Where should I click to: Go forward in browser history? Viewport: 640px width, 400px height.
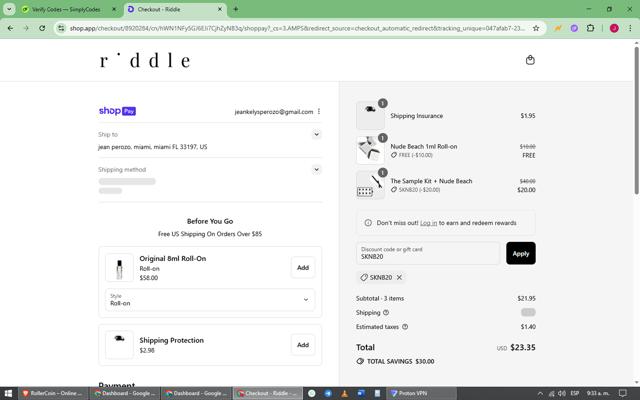click(x=26, y=28)
